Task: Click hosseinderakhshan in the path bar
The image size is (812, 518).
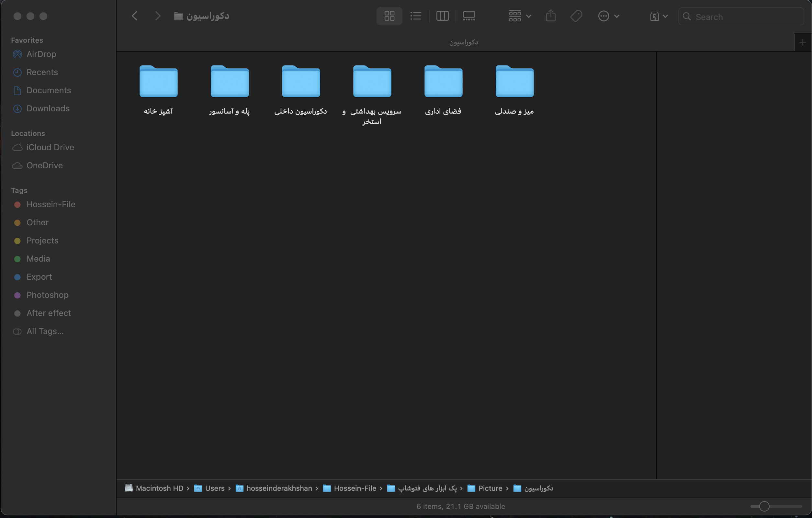Action: point(274,488)
